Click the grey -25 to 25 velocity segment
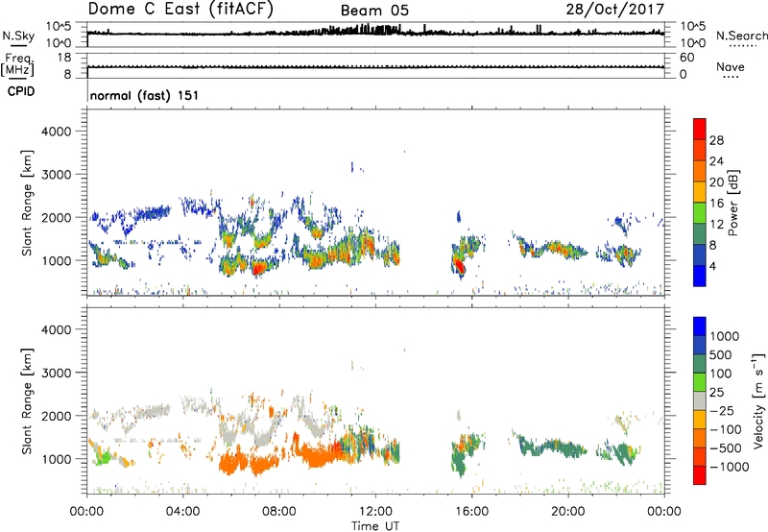 coord(700,401)
